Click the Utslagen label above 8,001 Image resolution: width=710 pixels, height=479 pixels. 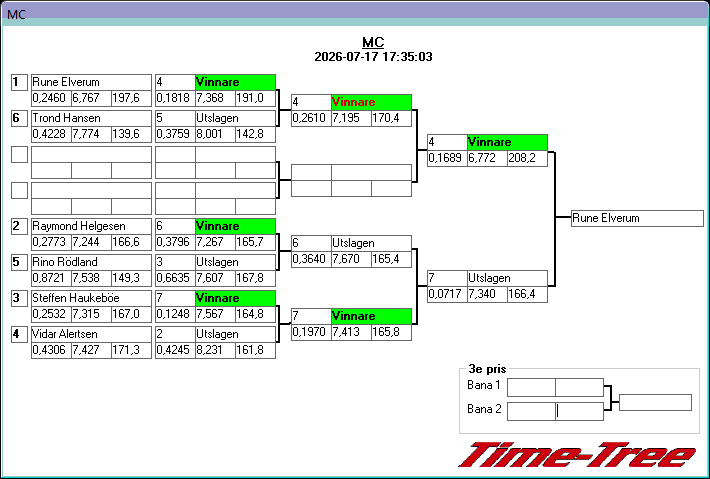click(x=235, y=118)
